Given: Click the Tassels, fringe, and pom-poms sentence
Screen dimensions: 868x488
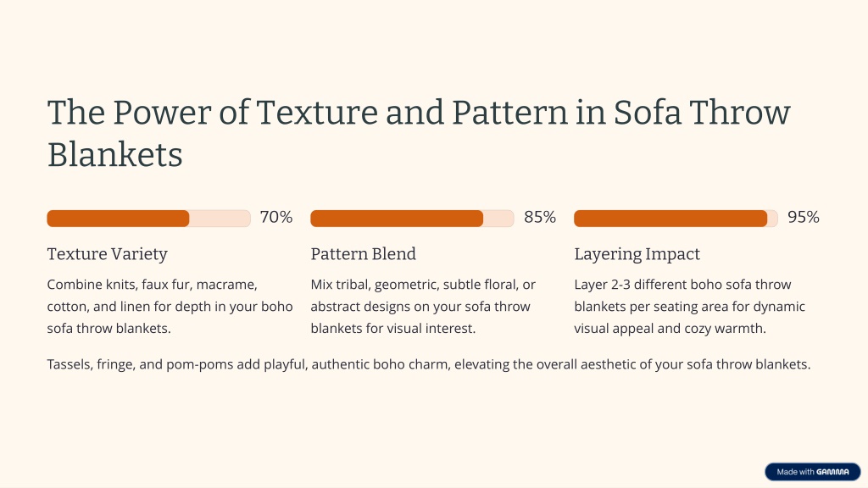Looking at the screenshot, I should [428, 364].
